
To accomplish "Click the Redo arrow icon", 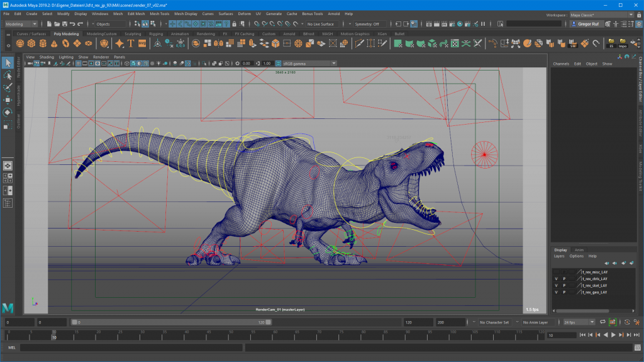I will 80,24.
